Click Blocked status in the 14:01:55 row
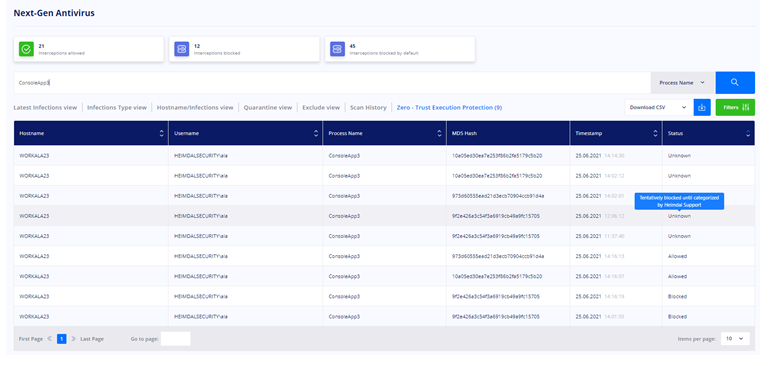This screenshot has height=366, width=773. (677, 317)
